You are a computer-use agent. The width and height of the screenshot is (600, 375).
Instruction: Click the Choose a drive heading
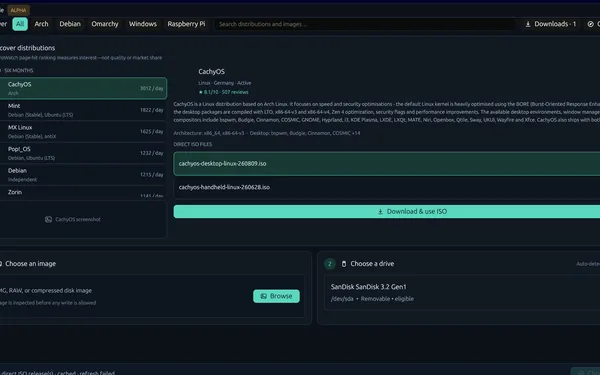click(x=372, y=264)
